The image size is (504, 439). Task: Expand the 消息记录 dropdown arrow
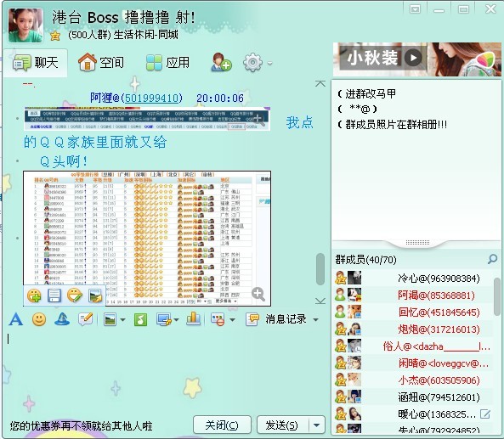tap(315, 320)
